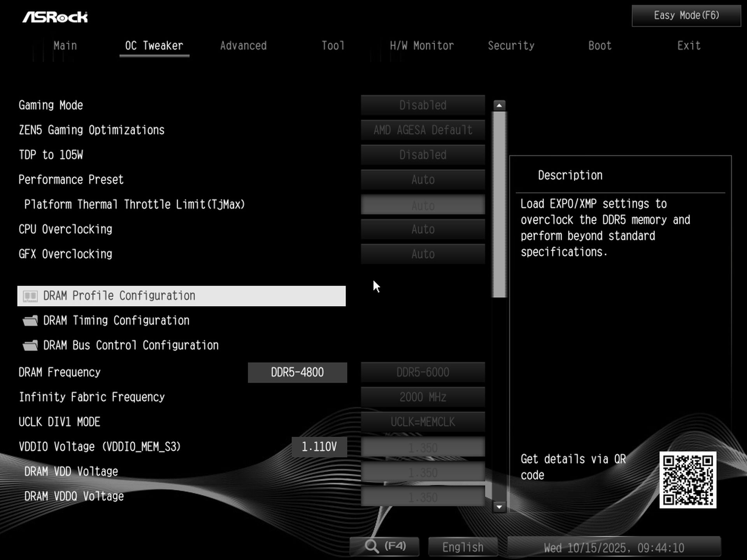The width and height of the screenshot is (747, 560).
Task: Open the ZEN5 Gaming Optimizations selector
Action: (423, 130)
